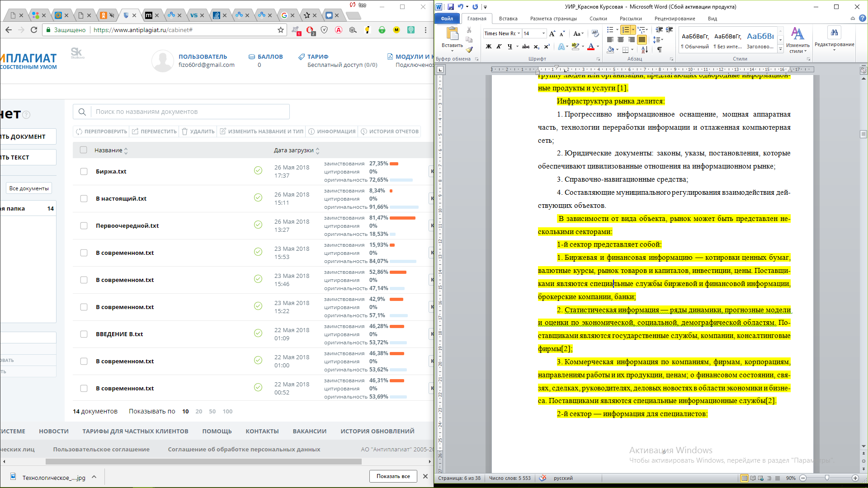Select checkbox for document uploaded 23 Мая 15:53
868x488 pixels.
[x=84, y=253]
